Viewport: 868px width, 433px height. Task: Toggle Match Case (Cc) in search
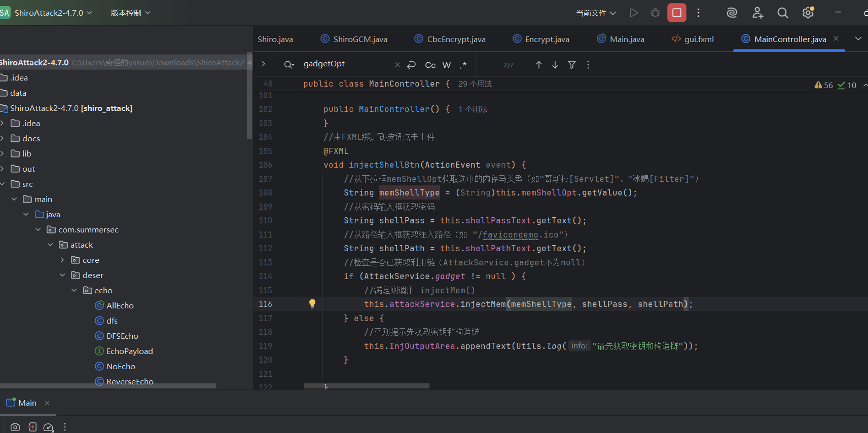tap(430, 65)
